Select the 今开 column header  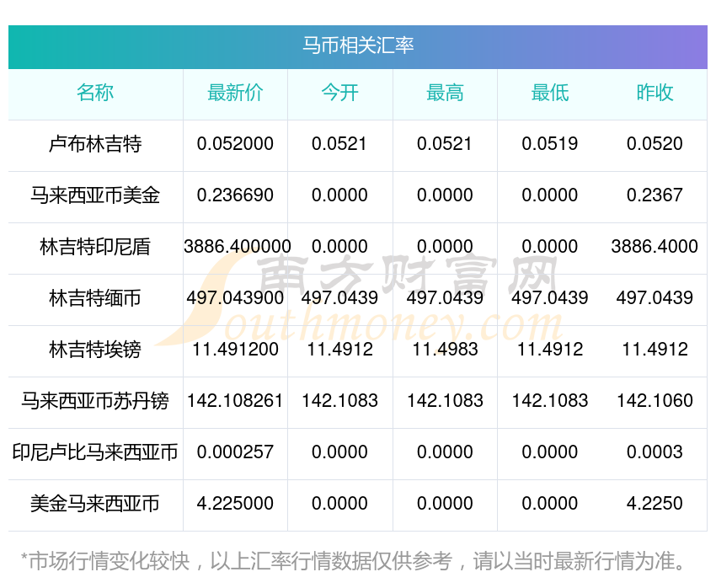pyautogui.click(x=339, y=93)
